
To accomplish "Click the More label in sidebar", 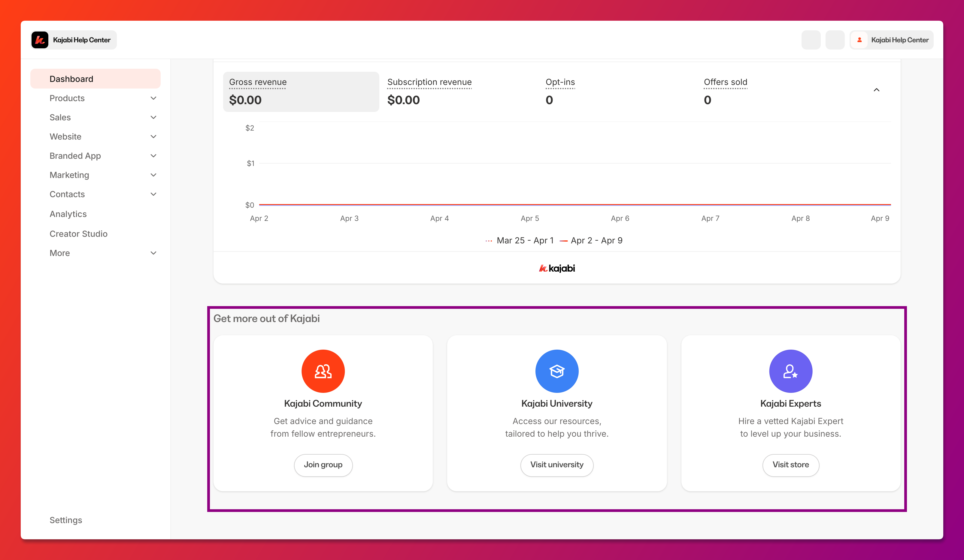I will point(60,253).
